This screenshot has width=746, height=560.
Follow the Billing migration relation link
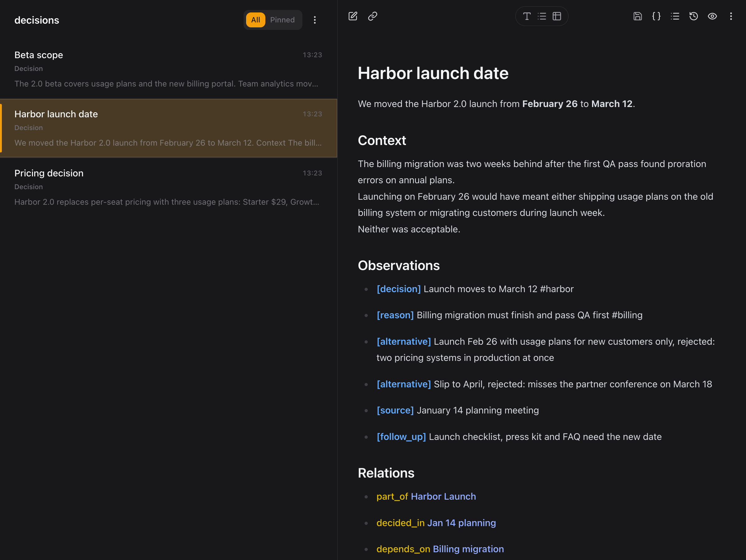468,549
